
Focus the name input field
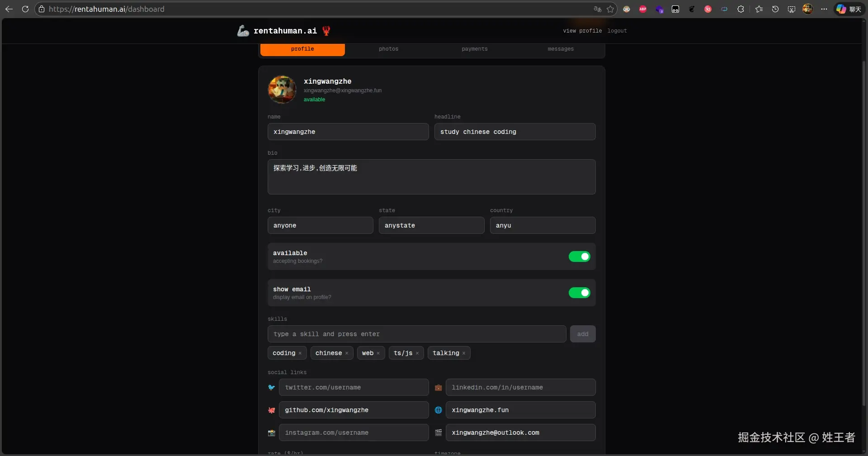click(348, 132)
